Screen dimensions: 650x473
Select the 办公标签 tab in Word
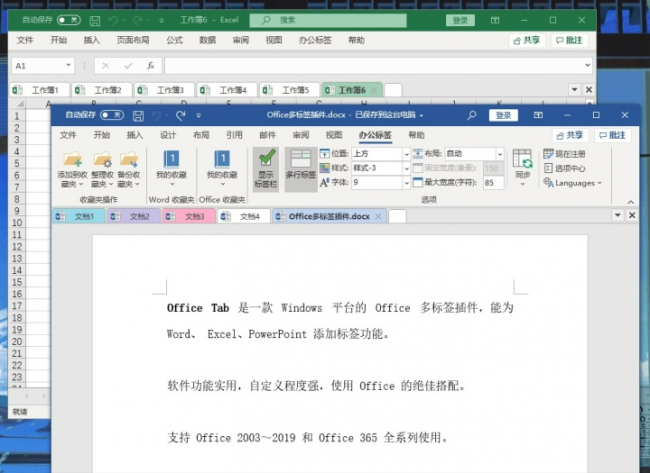(x=375, y=135)
